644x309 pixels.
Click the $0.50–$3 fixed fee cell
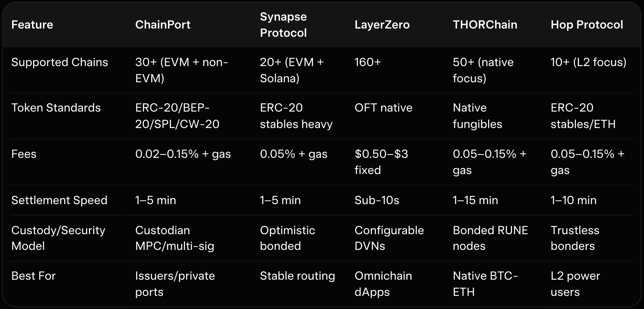(381, 162)
